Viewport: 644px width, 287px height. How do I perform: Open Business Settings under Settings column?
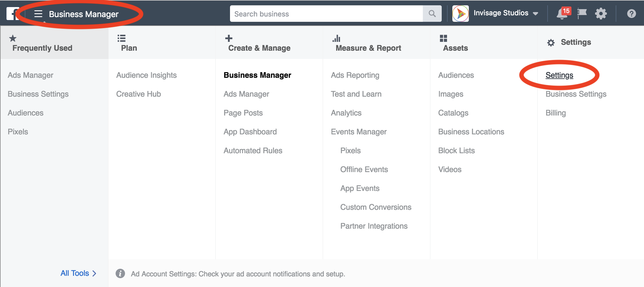tap(576, 94)
